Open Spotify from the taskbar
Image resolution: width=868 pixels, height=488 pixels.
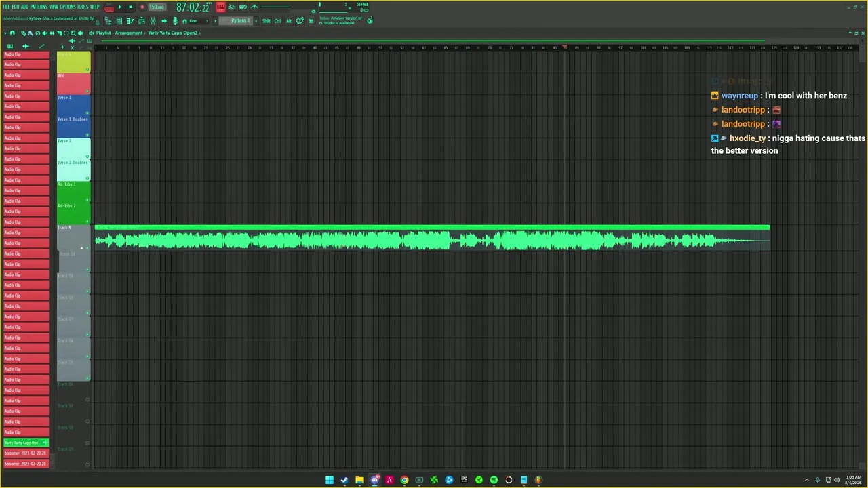click(494, 480)
